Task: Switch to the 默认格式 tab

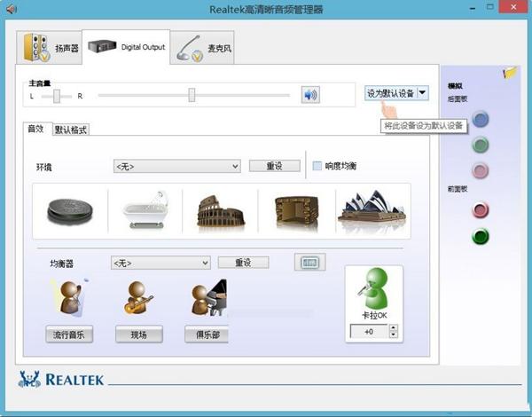Action: click(x=71, y=130)
